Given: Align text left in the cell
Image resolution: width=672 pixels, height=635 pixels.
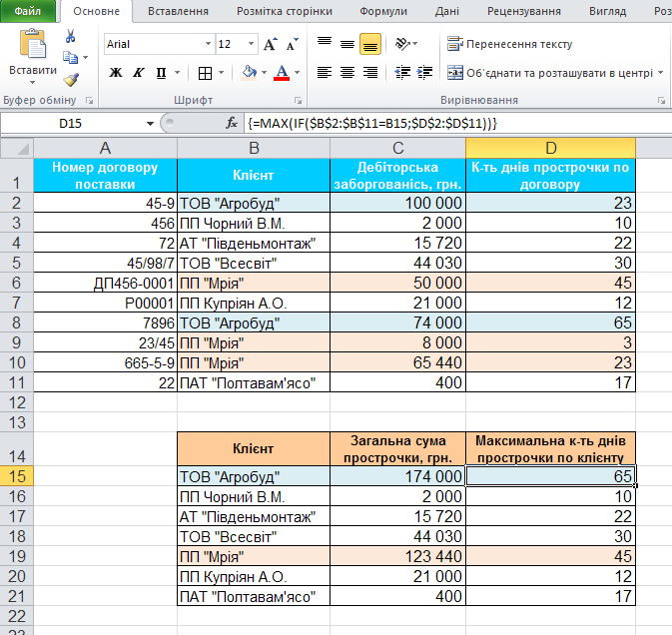Looking at the screenshot, I should coord(324,73).
